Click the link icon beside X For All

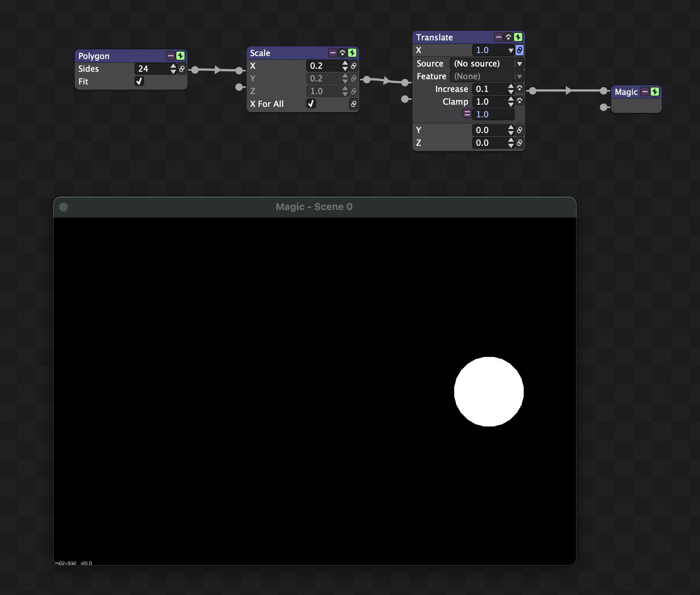tap(354, 104)
